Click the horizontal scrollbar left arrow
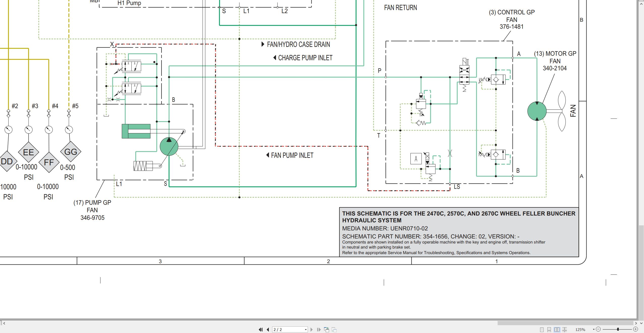 tap(4, 323)
